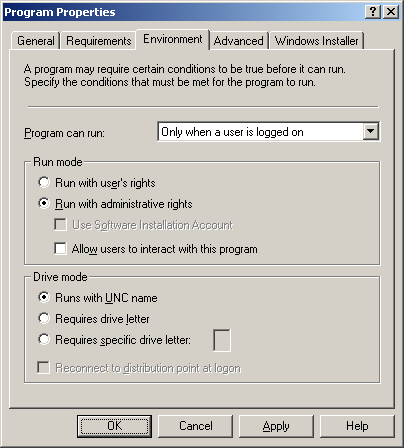Click the 'Only when a user is logged on' combo box

(268, 132)
